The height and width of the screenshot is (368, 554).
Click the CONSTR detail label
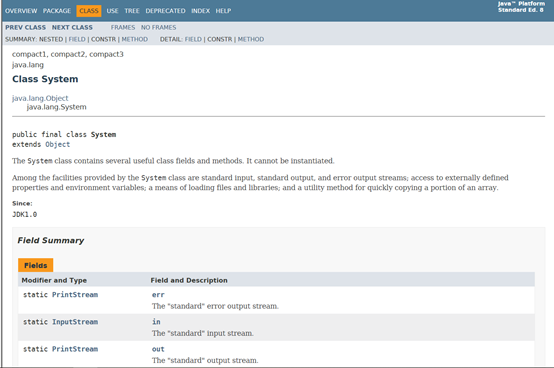coord(220,39)
